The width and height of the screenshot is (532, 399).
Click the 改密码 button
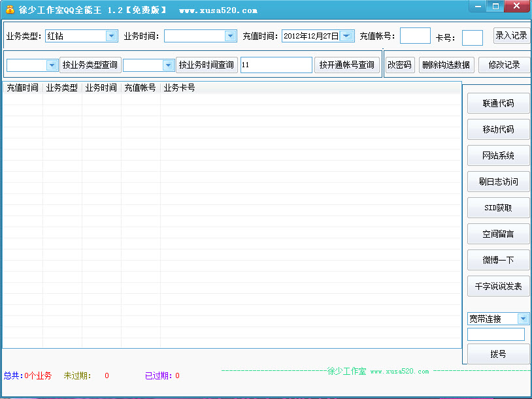(400, 65)
